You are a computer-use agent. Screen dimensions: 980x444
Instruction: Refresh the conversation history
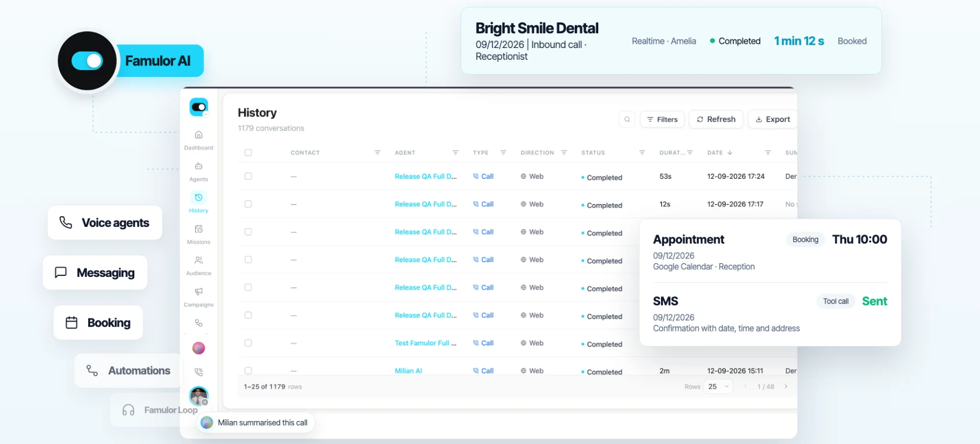716,119
